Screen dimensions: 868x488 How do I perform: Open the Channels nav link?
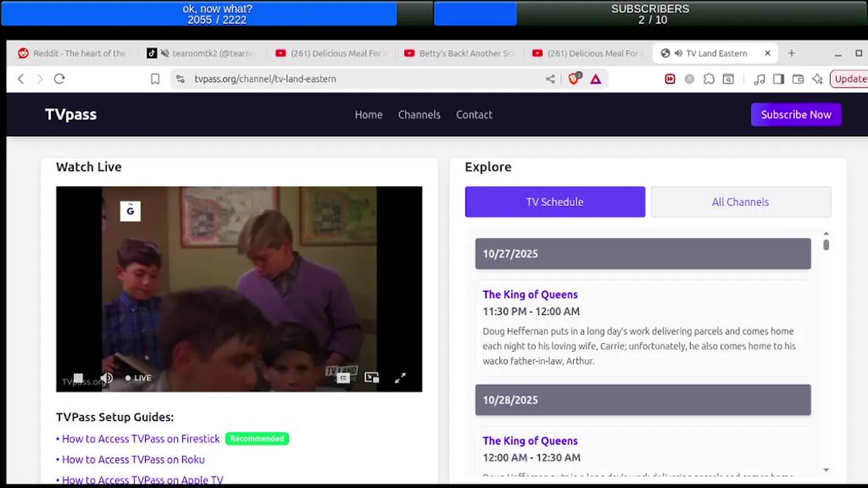tap(419, 115)
